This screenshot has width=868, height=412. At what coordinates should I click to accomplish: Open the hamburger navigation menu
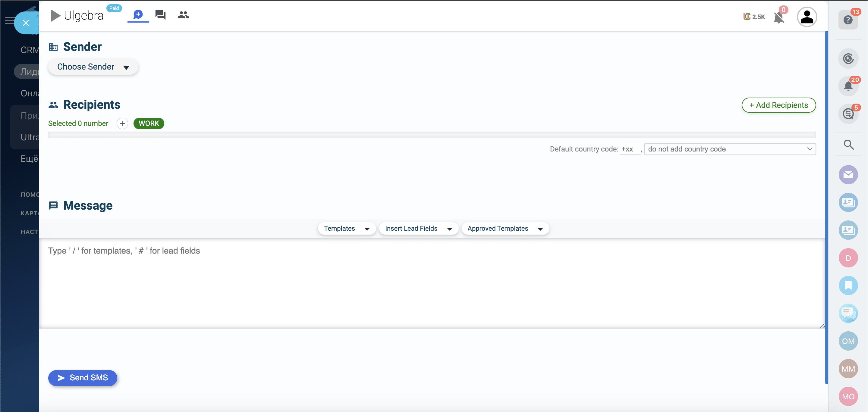point(10,20)
